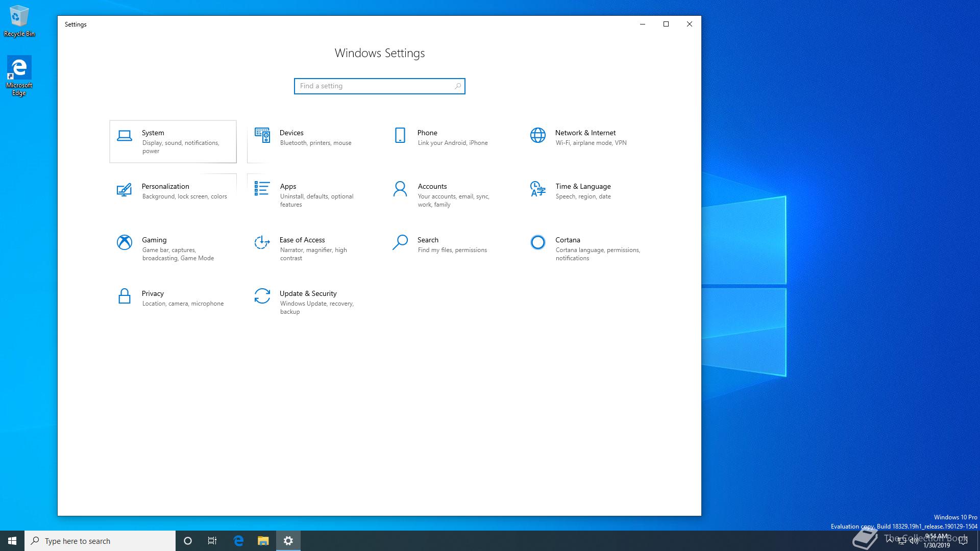The width and height of the screenshot is (980, 551).
Task: Select the Update & Security title
Action: pyautogui.click(x=308, y=294)
